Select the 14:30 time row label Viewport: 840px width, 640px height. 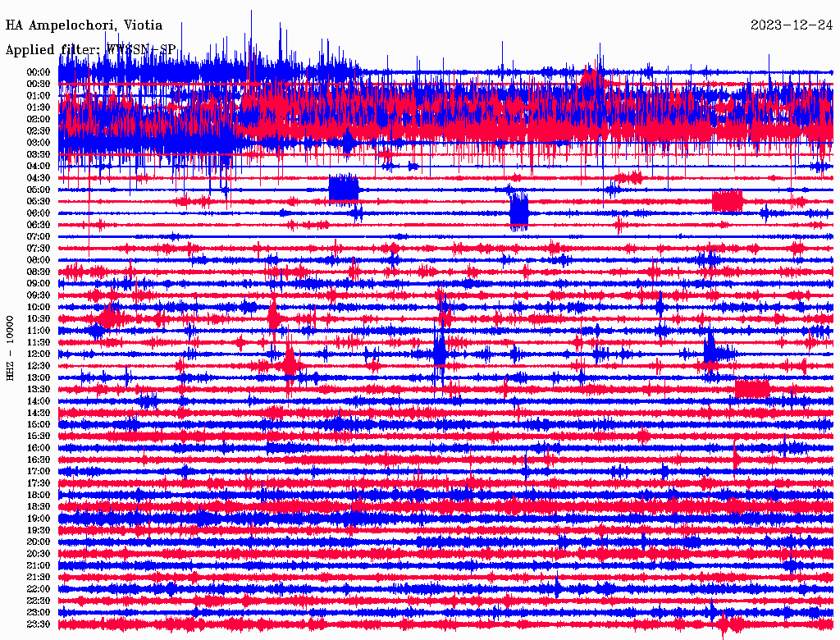pos(39,413)
